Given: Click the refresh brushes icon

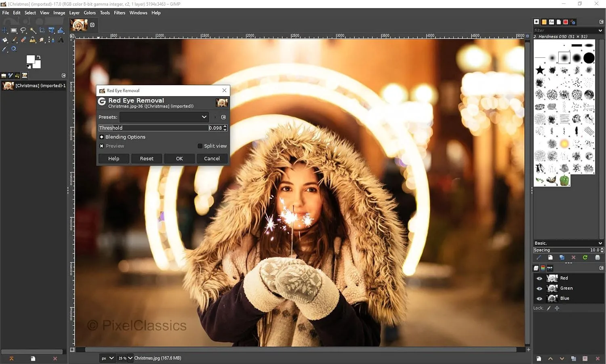Looking at the screenshot, I should tap(585, 257).
